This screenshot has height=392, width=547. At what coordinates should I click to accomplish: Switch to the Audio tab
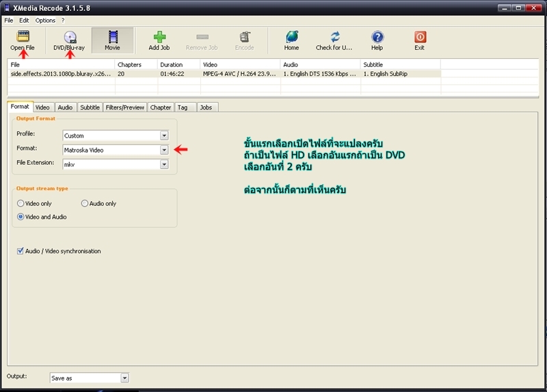coord(65,107)
